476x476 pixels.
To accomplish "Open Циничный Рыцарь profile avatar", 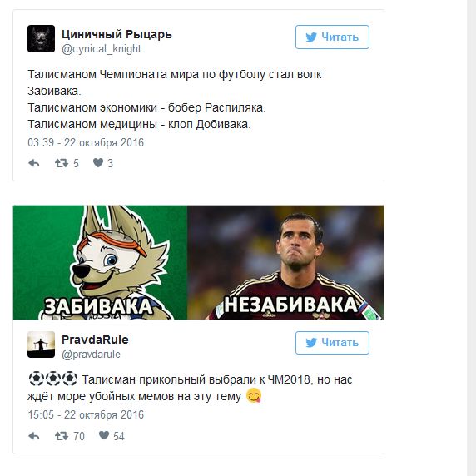I will coord(42,39).
